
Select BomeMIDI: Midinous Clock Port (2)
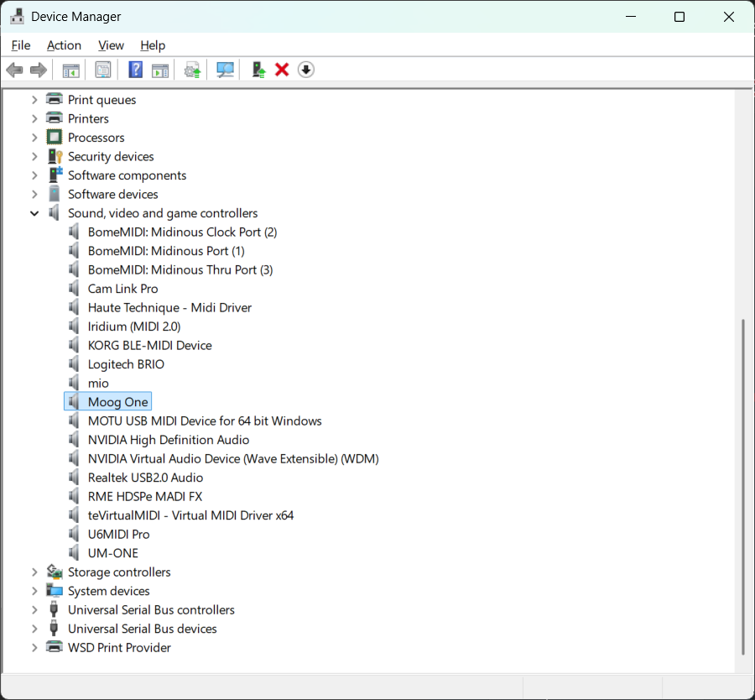tap(183, 232)
